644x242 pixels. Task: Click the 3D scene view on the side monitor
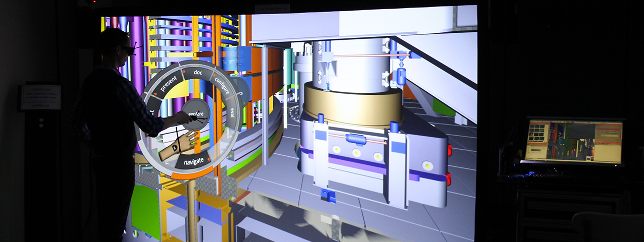[x=571, y=141]
